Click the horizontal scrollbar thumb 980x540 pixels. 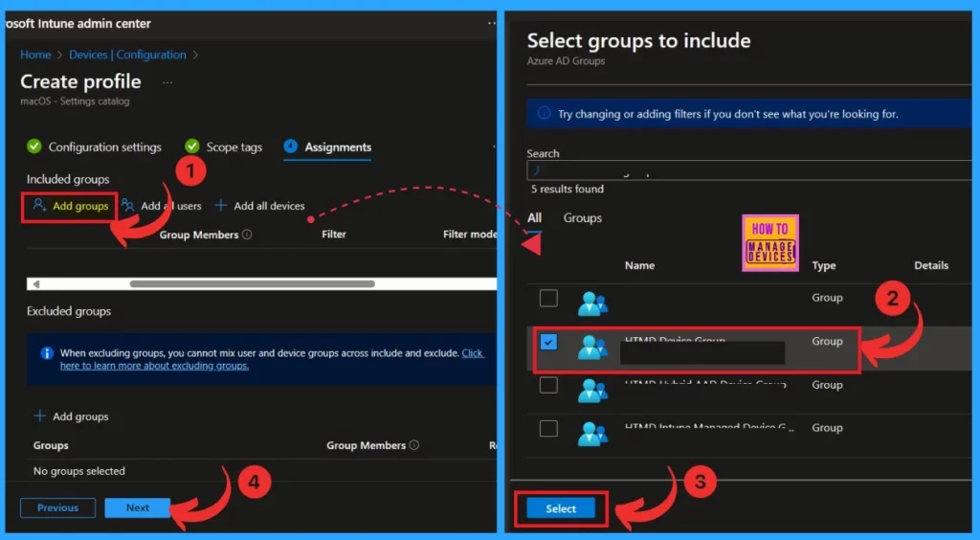tap(252, 283)
